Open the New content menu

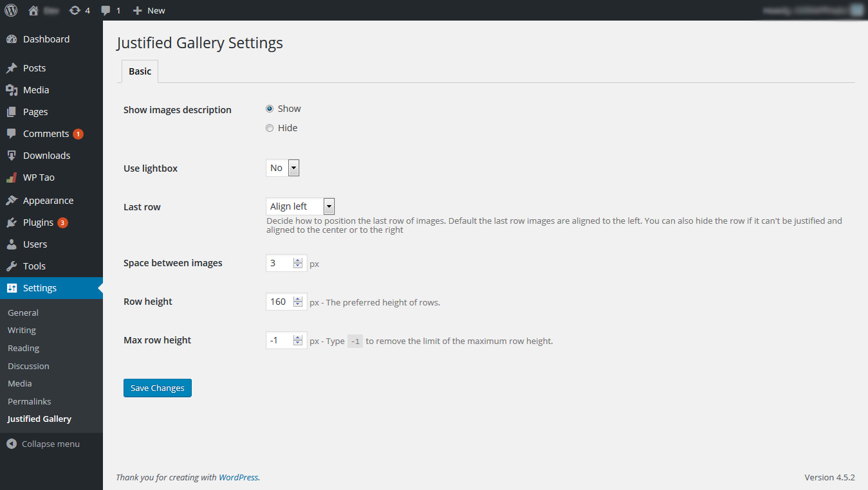point(149,10)
